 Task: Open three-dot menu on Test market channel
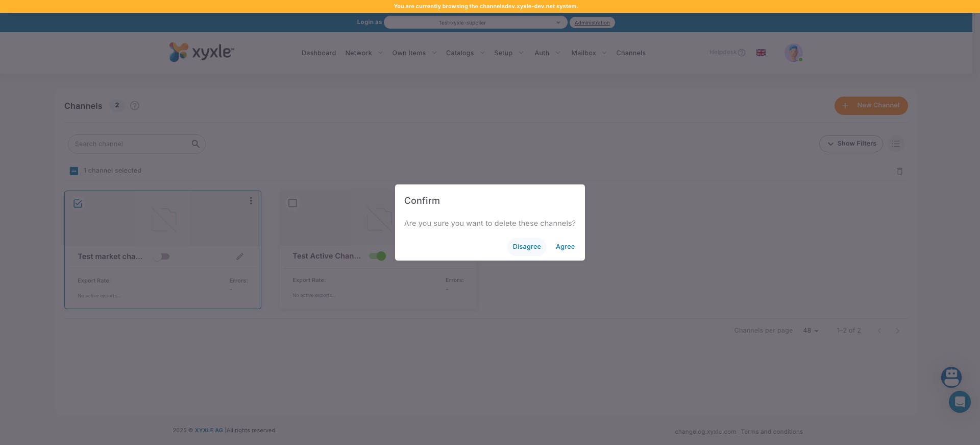coord(251,201)
